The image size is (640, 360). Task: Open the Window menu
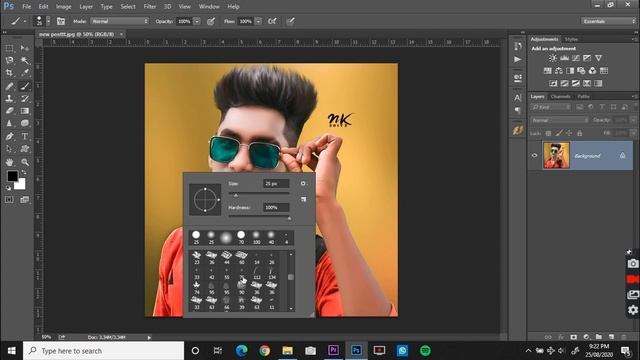pyautogui.click(x=209, y=7)
